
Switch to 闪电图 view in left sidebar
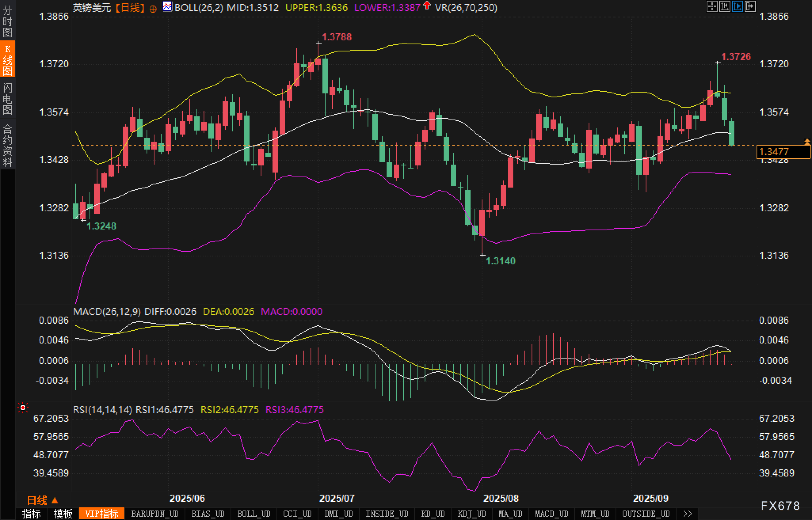(x=8, y=99)
